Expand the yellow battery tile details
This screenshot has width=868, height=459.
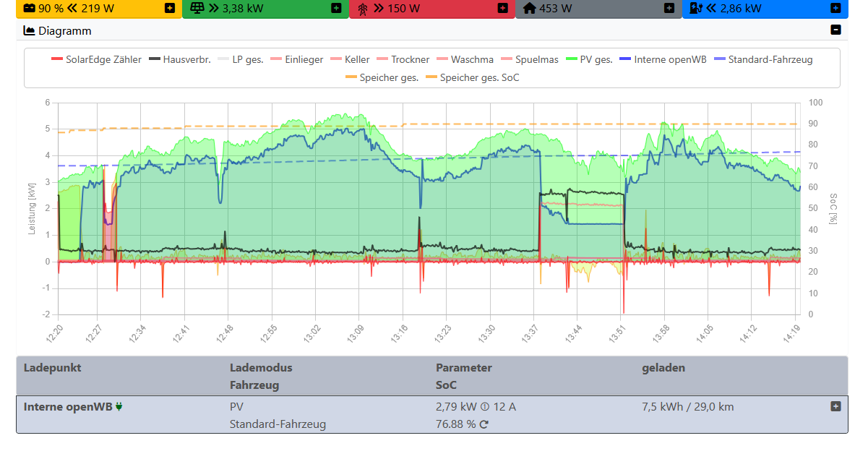coord(170,9)
